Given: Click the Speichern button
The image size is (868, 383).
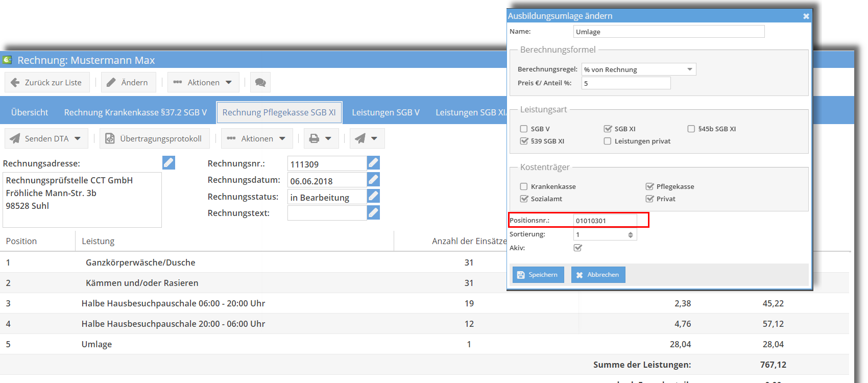Looking at the screenshot, I should coord(538,275).
